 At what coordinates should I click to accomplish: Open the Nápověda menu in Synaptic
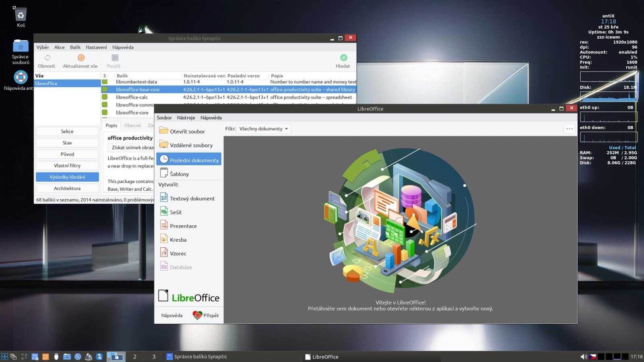click(x=123, y=47)
